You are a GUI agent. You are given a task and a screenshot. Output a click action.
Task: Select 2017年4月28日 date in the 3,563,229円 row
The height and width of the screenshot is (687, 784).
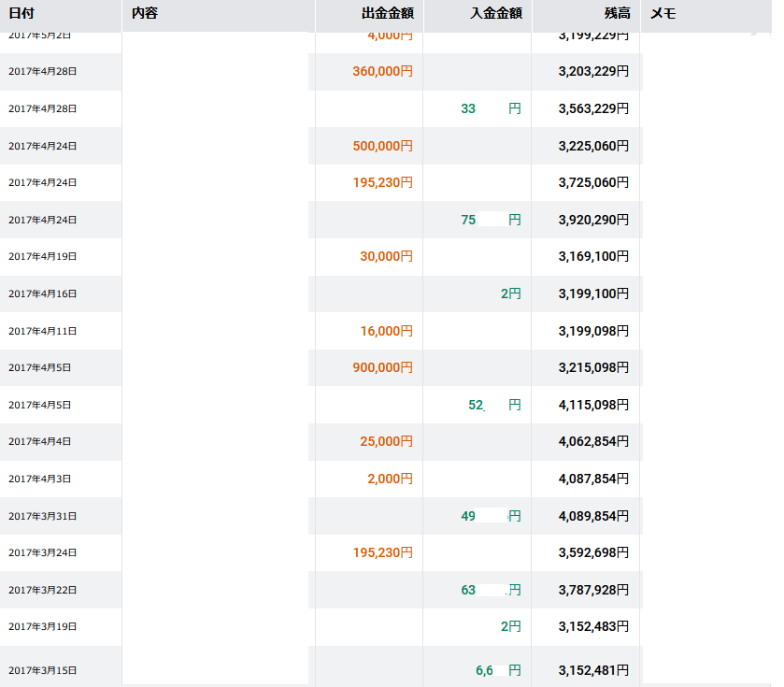(42, 108)
